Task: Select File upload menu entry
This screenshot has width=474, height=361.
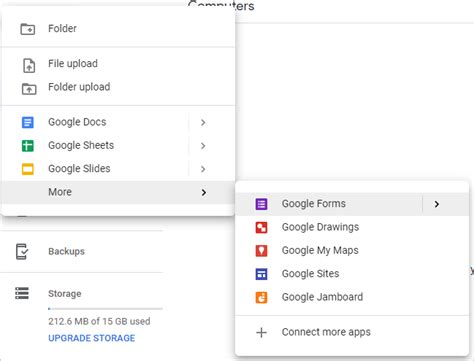Action: 118,64
